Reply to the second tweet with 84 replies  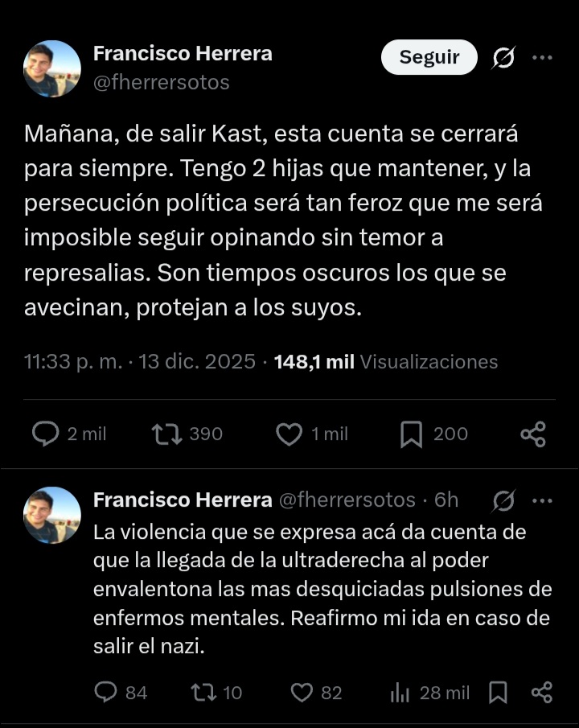[106, 692]
